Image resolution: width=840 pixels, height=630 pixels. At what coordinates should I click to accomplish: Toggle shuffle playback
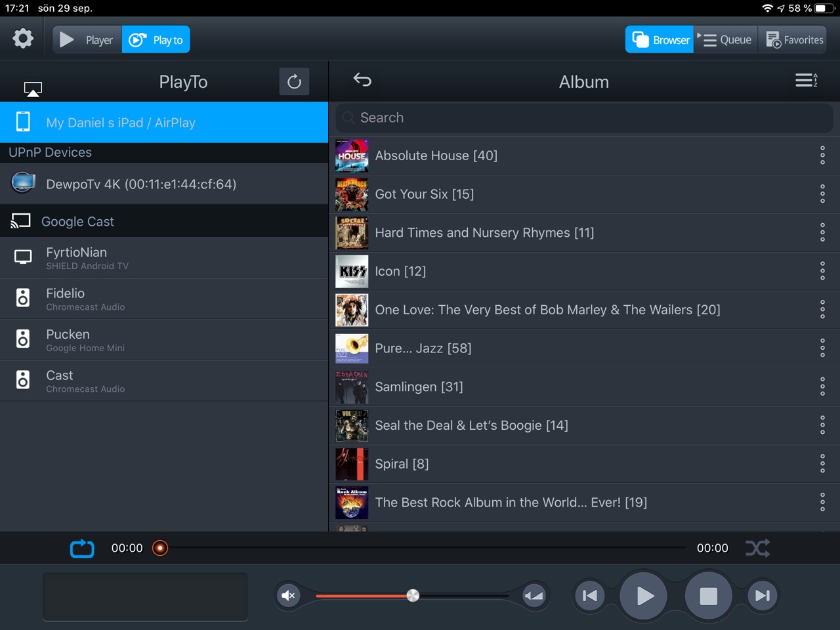757,548
